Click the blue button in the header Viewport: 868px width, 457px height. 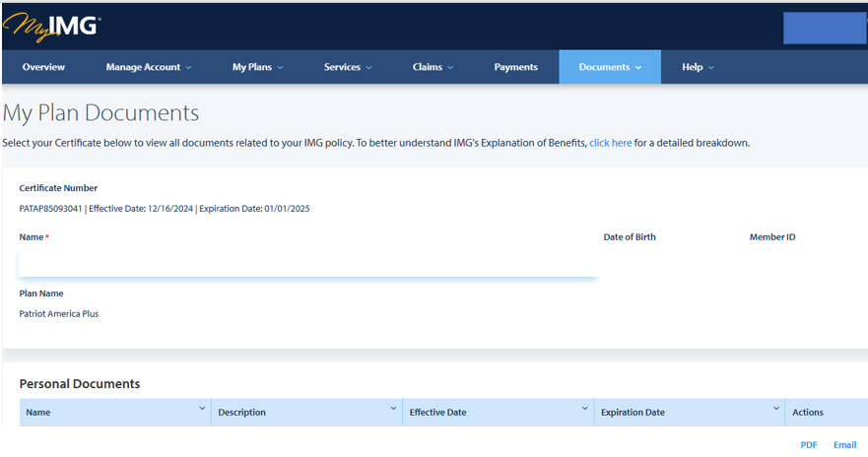pyautogui.click(x=825, y=28)
